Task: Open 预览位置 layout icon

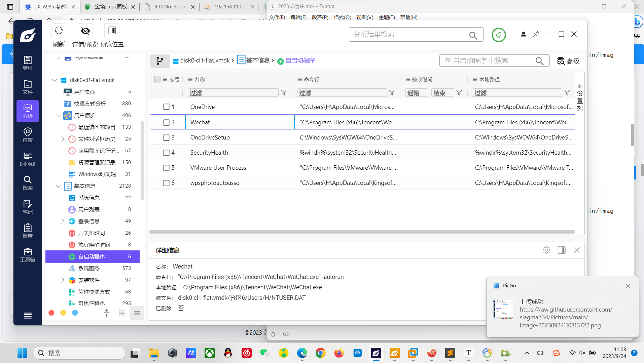Action: [112, 31]
